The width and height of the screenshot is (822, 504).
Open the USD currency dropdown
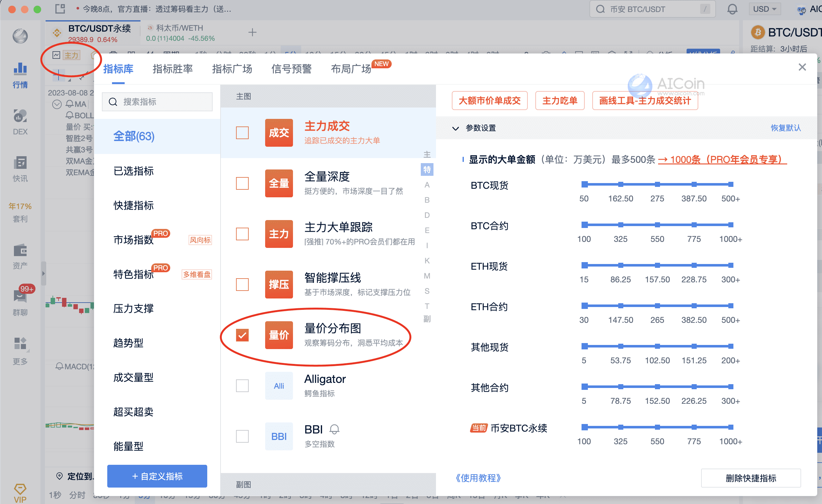(765, 9)
